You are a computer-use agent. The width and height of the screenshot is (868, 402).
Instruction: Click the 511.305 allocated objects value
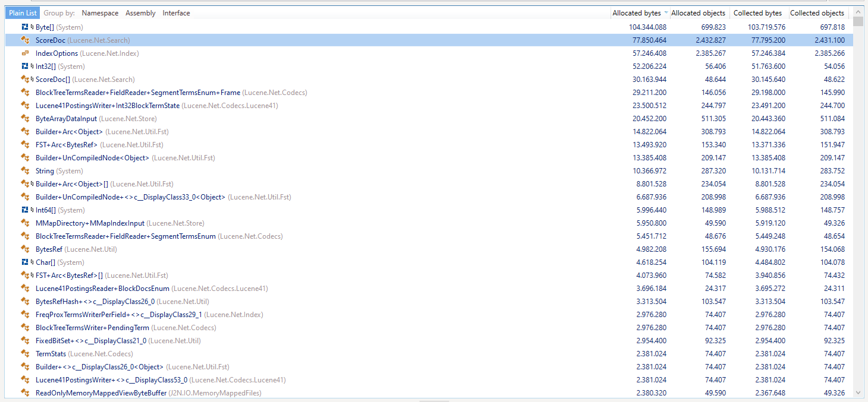pos(713,119)
